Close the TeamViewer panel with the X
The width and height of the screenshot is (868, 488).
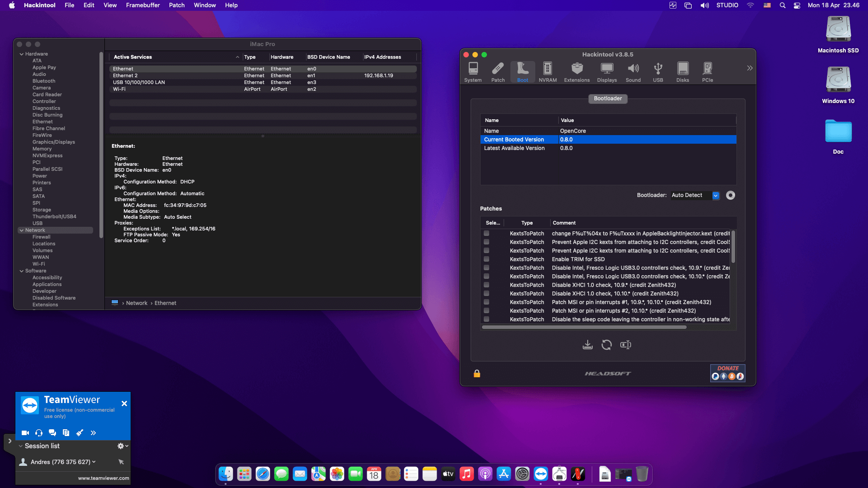(x=124, y=404)
